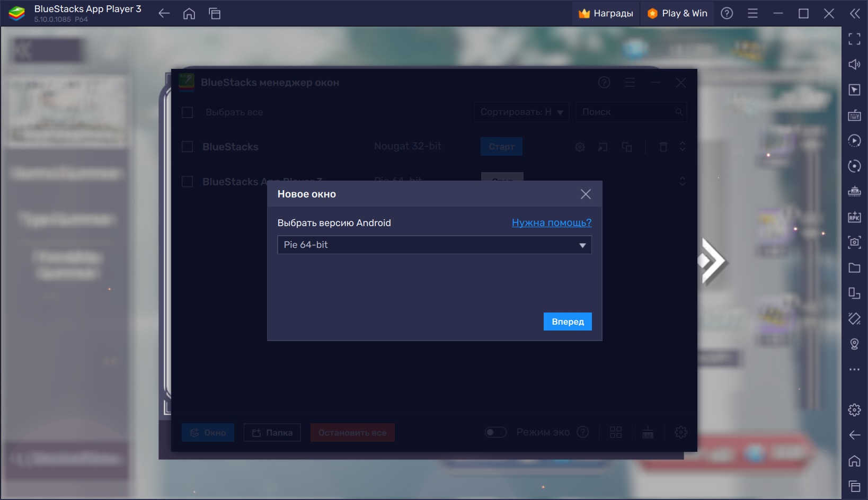Screen dimensions: 868x500
Task: Click help icon in window manager title bar
Action: [x=604, y=83]
